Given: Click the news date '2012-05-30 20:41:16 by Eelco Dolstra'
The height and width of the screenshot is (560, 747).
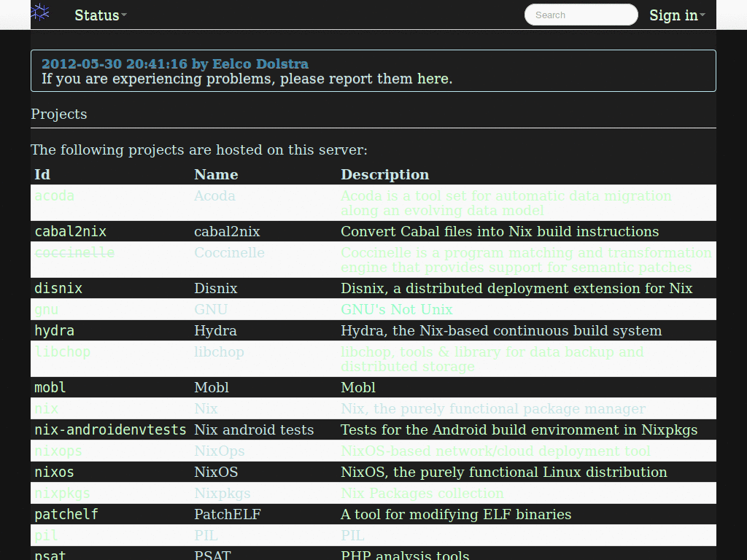Looking at the screenshot, I should [175, 64].
